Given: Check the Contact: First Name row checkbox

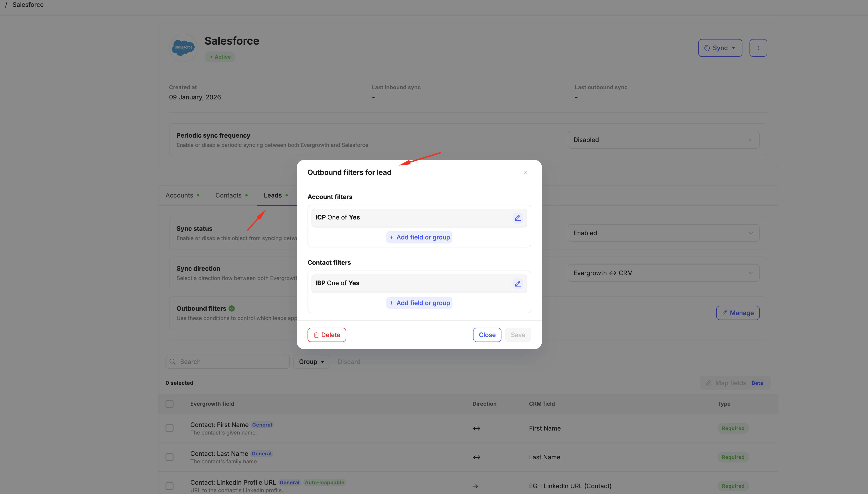Looking at the screenshot, I should [x=170, y=428].
